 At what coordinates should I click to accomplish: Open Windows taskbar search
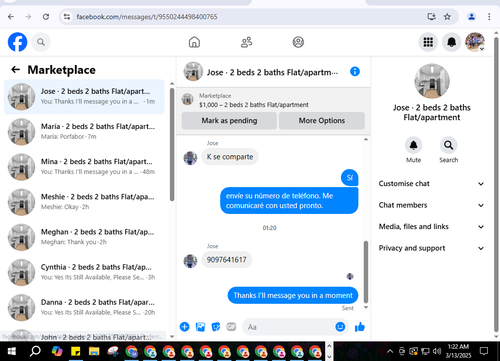tap(35, 351)
